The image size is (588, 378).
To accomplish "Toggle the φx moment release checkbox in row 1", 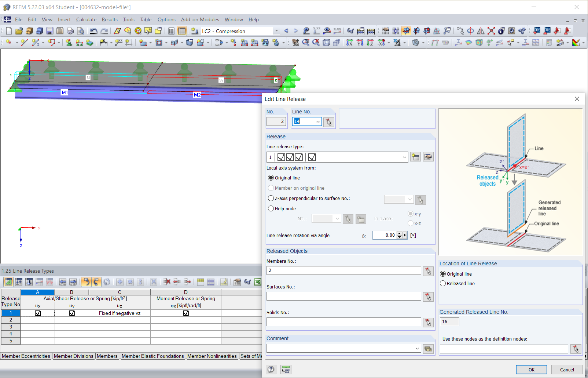I will click(x=186, y=313).
